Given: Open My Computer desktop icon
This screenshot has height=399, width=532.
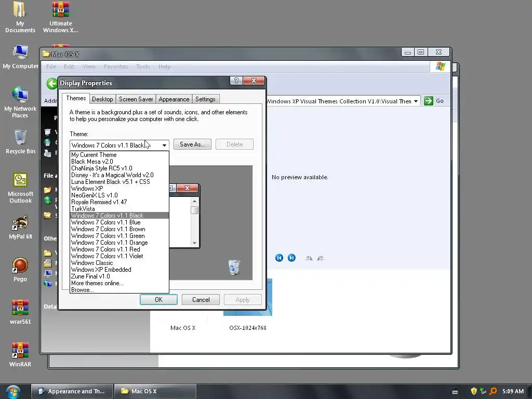Looking at the screenshot, I should tap(20, 57).
